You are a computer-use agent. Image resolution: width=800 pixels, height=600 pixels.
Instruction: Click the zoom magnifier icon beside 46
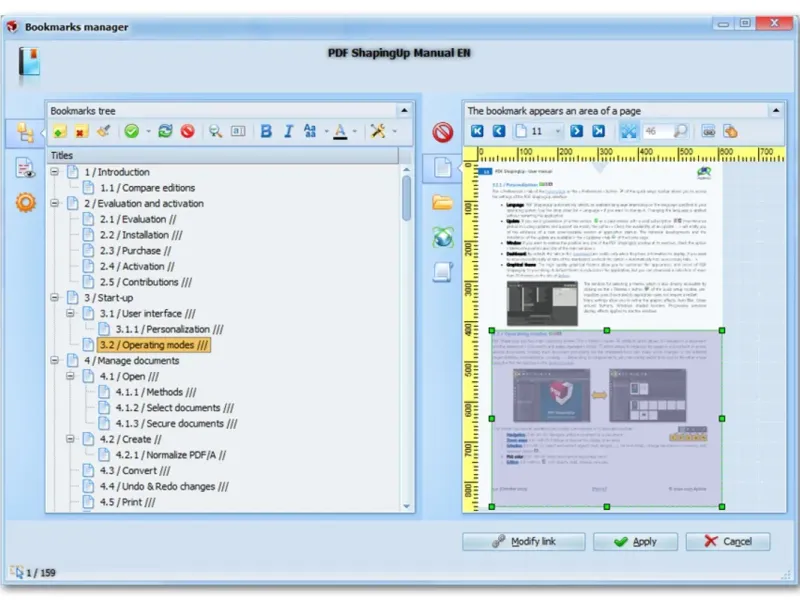coord(680,132)
